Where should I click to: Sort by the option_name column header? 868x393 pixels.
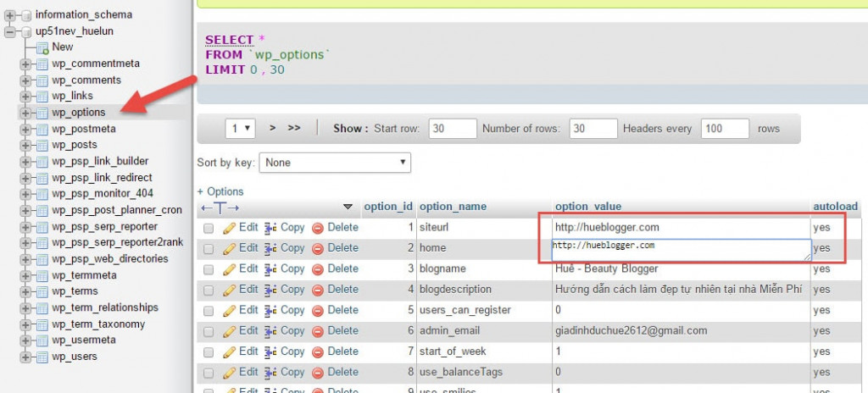pos(453,207)
